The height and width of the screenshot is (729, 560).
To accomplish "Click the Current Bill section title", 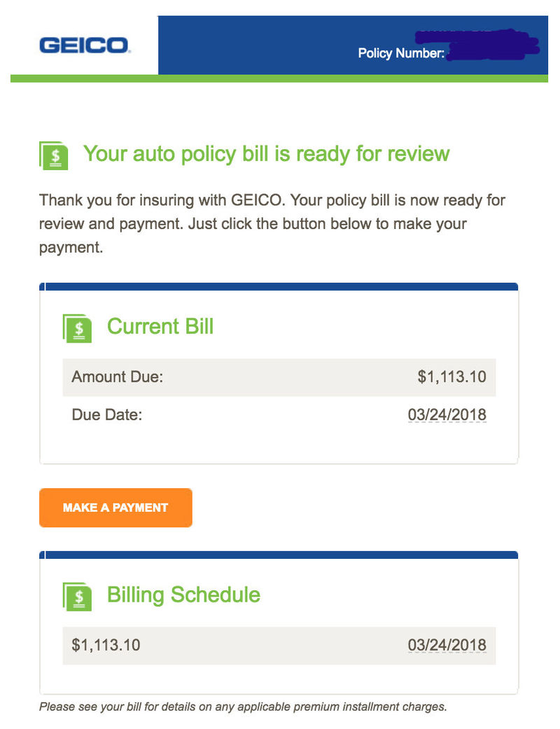I will tap(160, 326).
